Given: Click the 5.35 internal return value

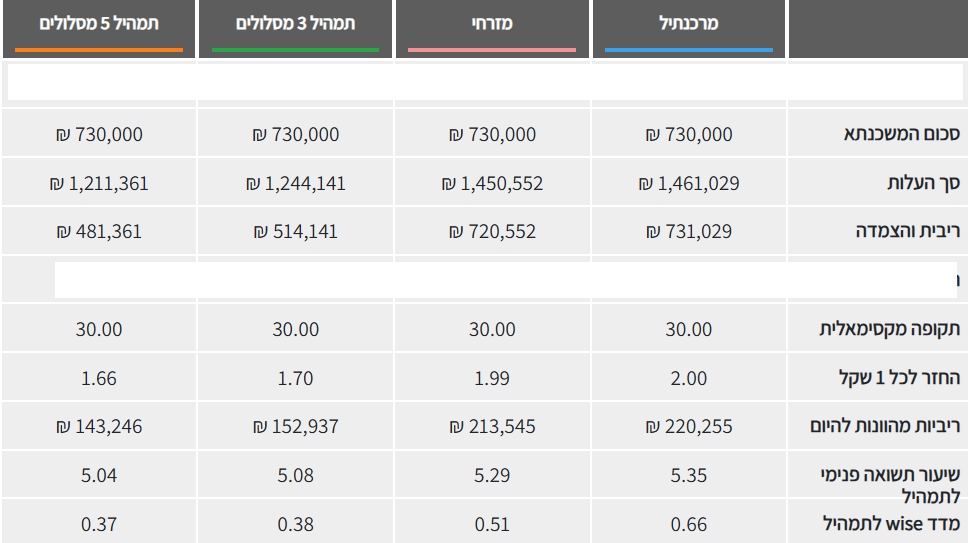Looking at the screenshot, I should pyautogui.click(x=689, y=475).
